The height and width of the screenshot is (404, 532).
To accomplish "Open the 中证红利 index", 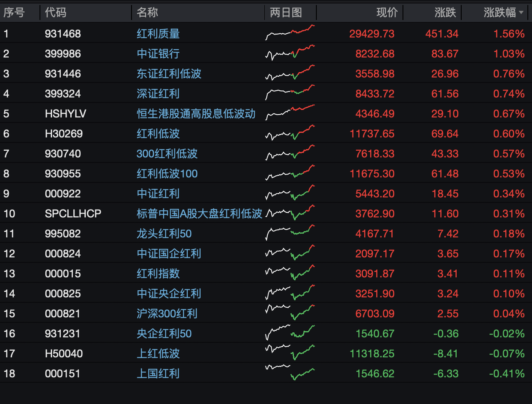I will point(158,194).
